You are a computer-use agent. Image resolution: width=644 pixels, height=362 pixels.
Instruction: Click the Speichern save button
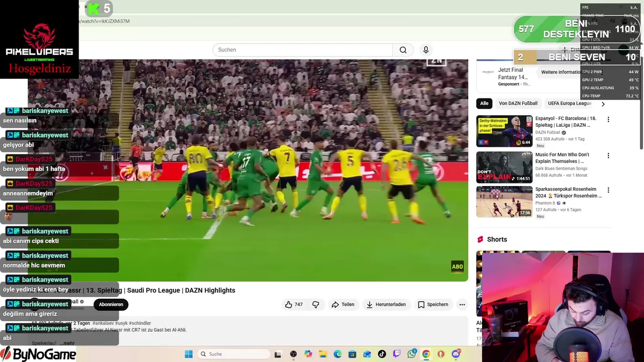coord(433,305)
